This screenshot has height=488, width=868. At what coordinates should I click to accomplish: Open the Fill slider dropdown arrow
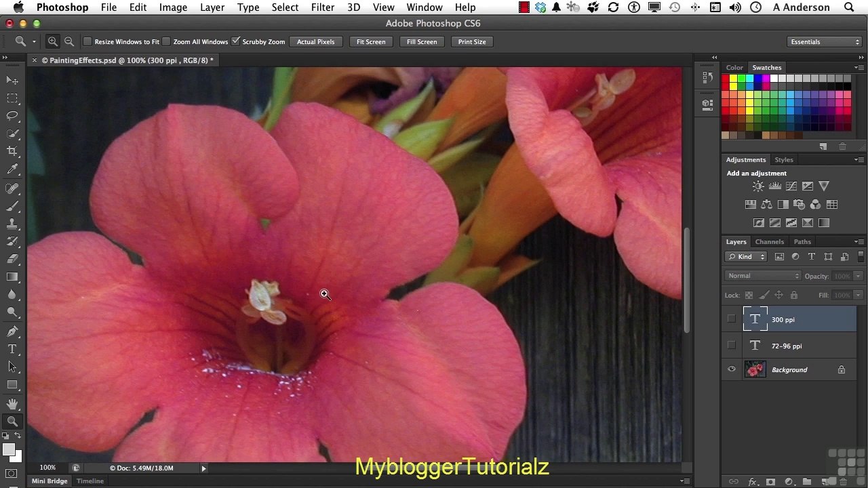[858, 296]
